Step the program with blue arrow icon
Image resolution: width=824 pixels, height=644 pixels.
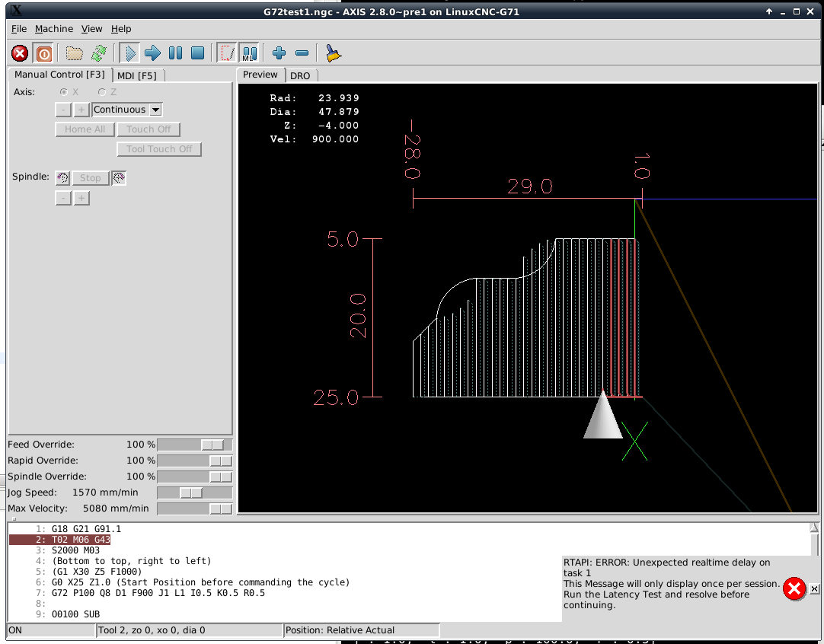point(152,53)
